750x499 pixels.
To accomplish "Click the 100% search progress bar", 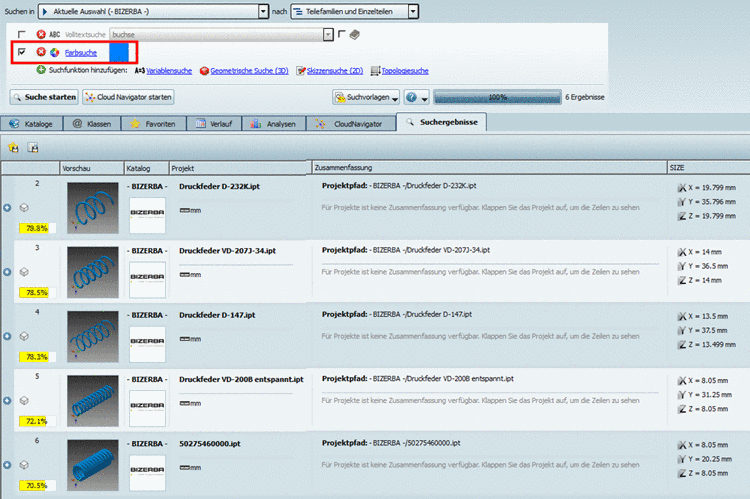I will (497, 97).
